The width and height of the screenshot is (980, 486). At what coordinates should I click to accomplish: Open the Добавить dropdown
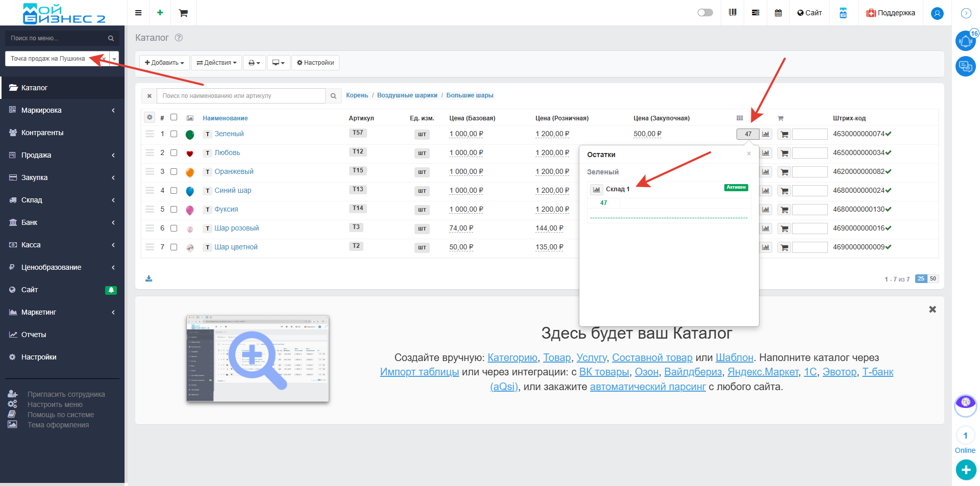point(164,63)
